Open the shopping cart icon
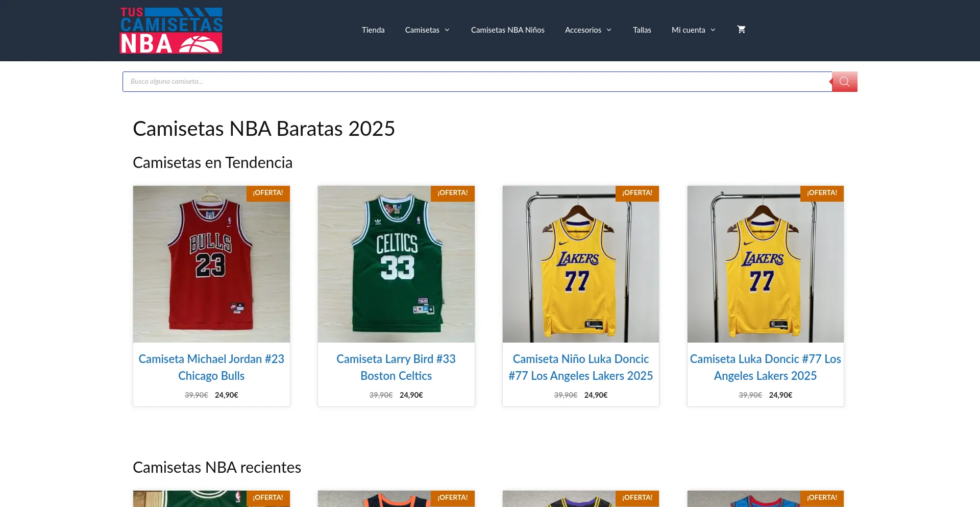 point(741,30)
